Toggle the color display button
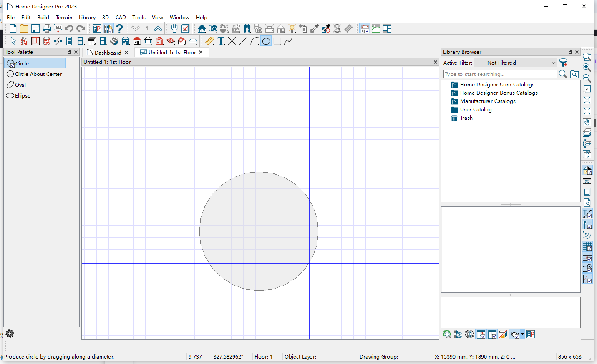 (587, 170)
